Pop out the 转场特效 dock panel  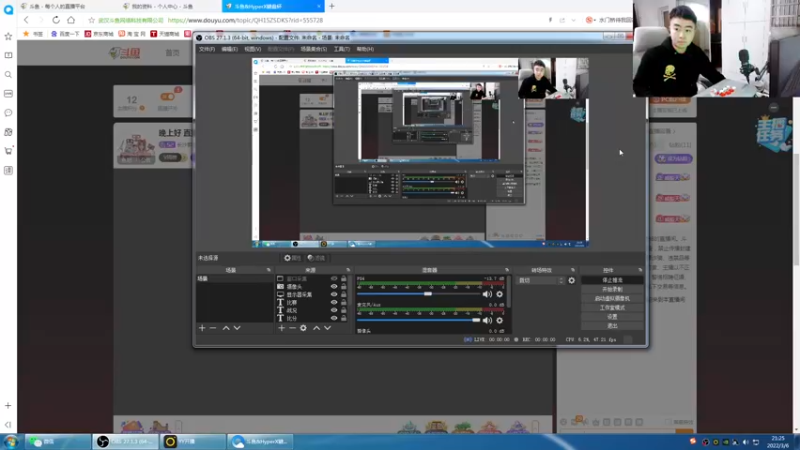(572, 270)
